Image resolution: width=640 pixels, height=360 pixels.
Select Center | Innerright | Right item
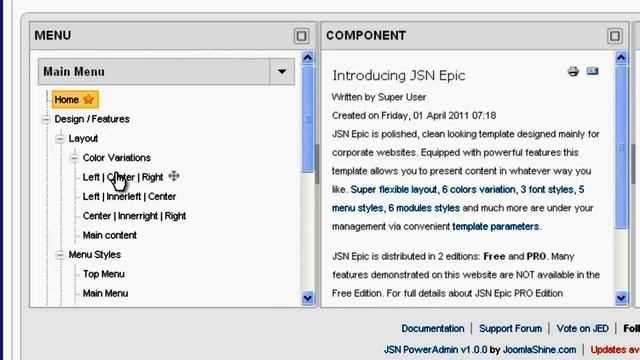click(x=134, y=216)
